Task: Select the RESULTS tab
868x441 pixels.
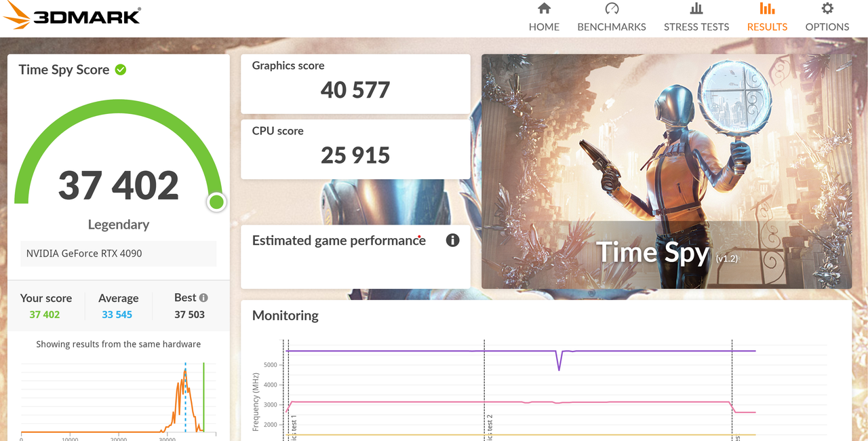Action: 767,18
